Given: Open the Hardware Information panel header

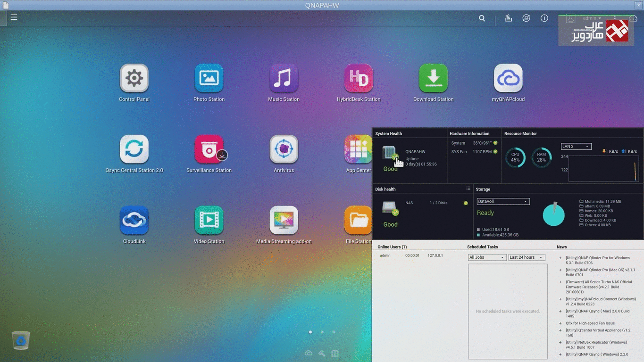Looking at the screenshot, I should [469, 133].
